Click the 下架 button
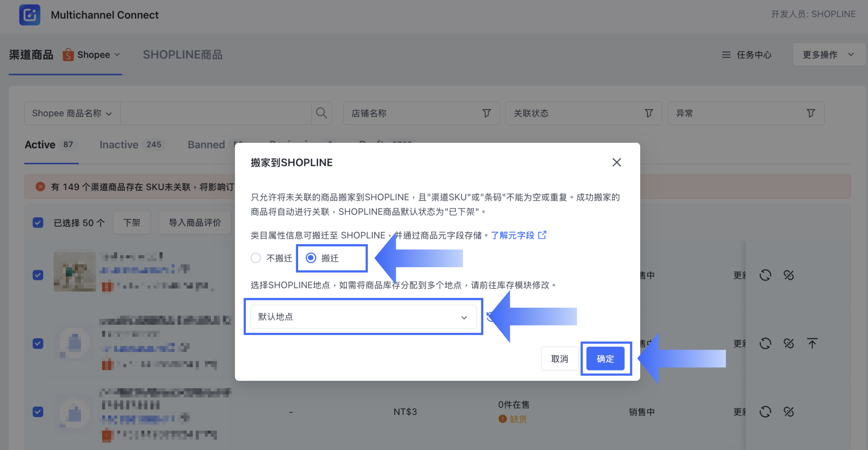 coord(132,223)
